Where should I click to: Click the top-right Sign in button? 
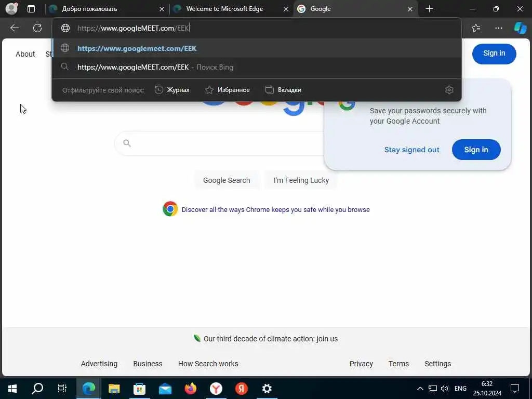pos(494,54)
